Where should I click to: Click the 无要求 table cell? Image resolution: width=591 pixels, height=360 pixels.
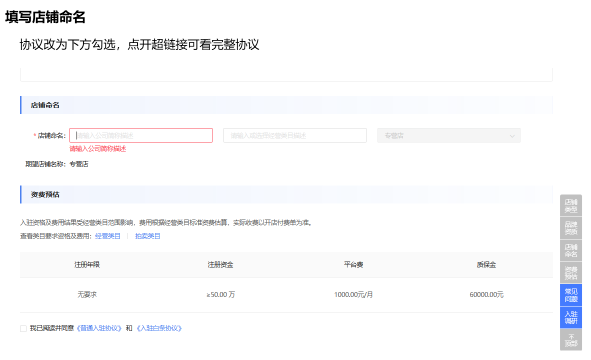87,294
